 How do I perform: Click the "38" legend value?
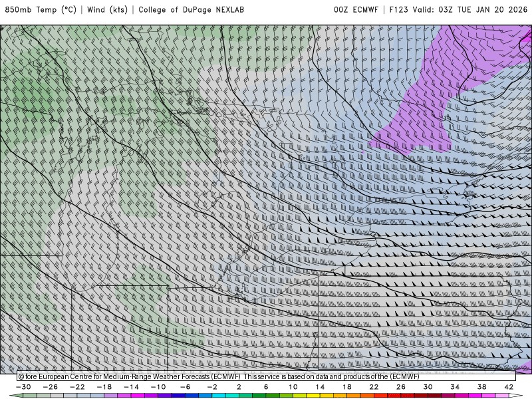481,387
